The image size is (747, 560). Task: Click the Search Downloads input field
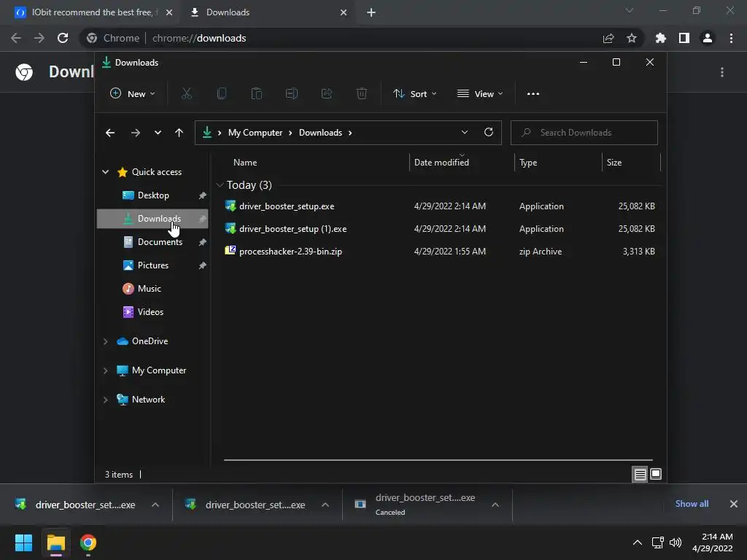584,133
